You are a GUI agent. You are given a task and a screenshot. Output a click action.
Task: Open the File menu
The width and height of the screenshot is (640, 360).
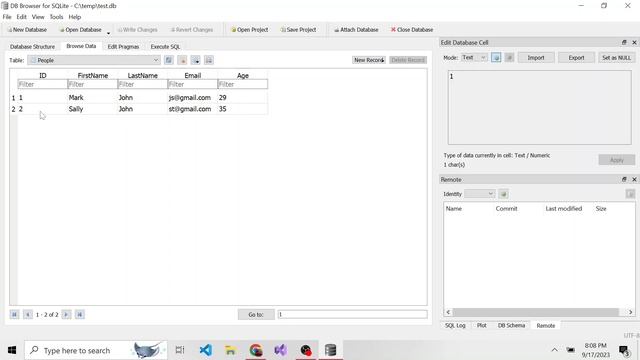click(x=7, y=17)
